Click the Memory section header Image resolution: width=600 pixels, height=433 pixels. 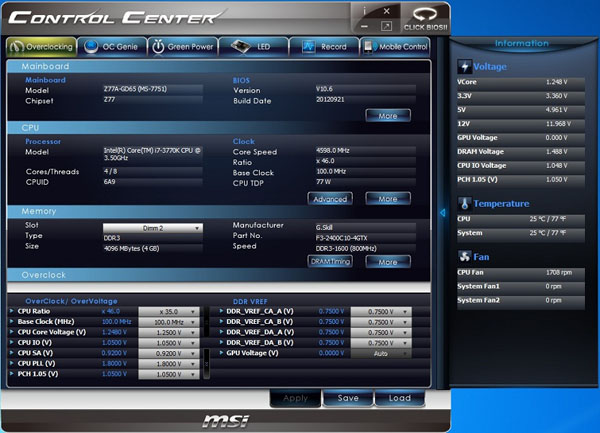pos(219,211)
